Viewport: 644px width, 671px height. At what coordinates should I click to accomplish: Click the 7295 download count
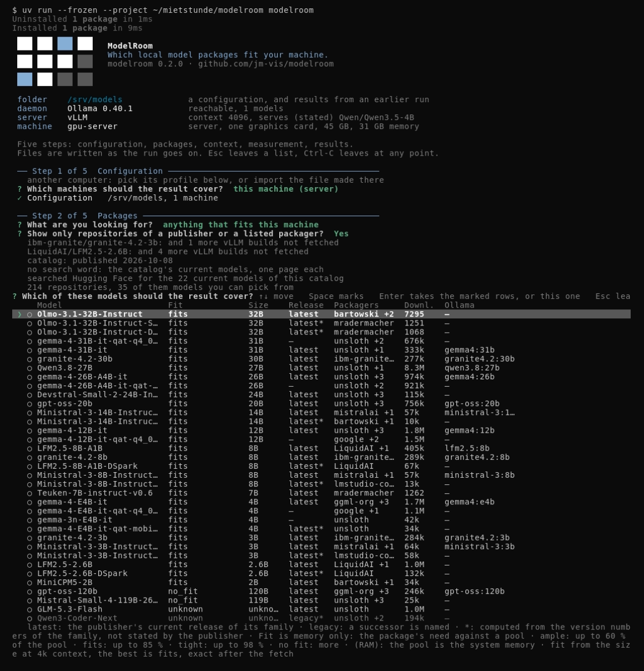[x=414, y=314]
